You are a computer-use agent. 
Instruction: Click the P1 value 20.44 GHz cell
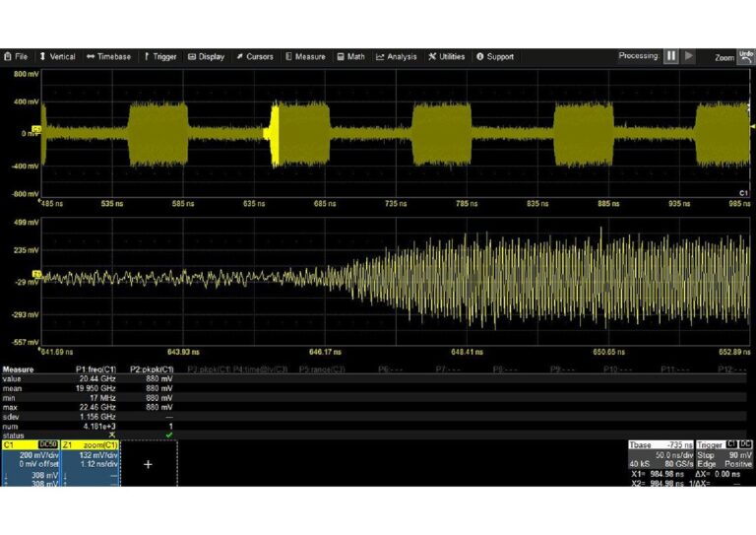click(97, 379)
